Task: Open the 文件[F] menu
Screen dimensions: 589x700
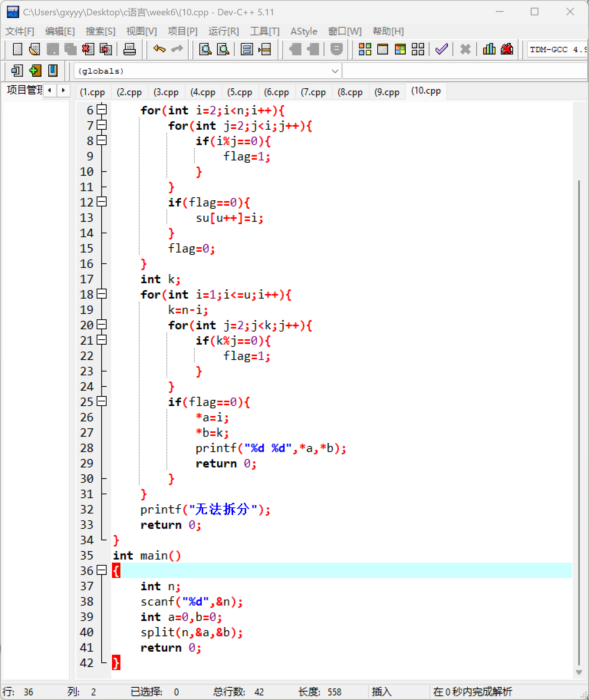Action: point(20,31)
